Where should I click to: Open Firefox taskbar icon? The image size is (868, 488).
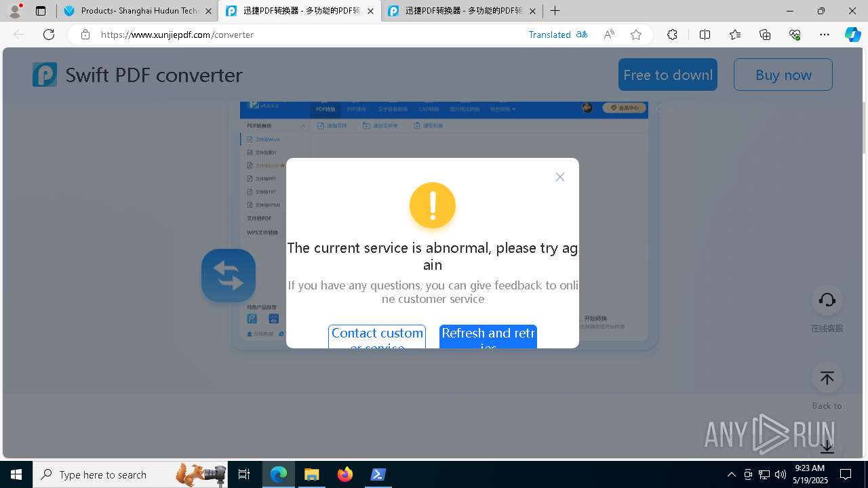click(345, 474)
